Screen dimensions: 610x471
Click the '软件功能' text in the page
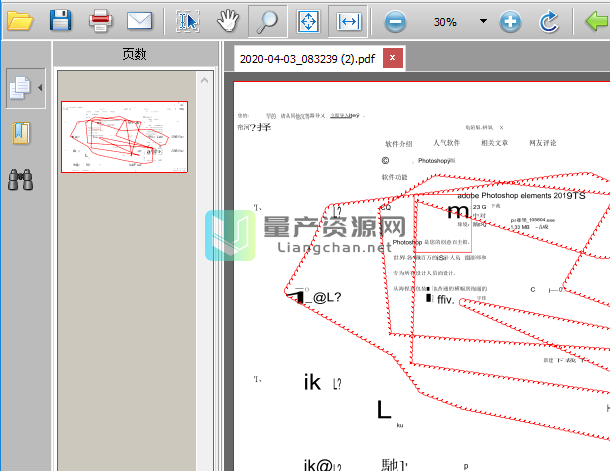394,177
